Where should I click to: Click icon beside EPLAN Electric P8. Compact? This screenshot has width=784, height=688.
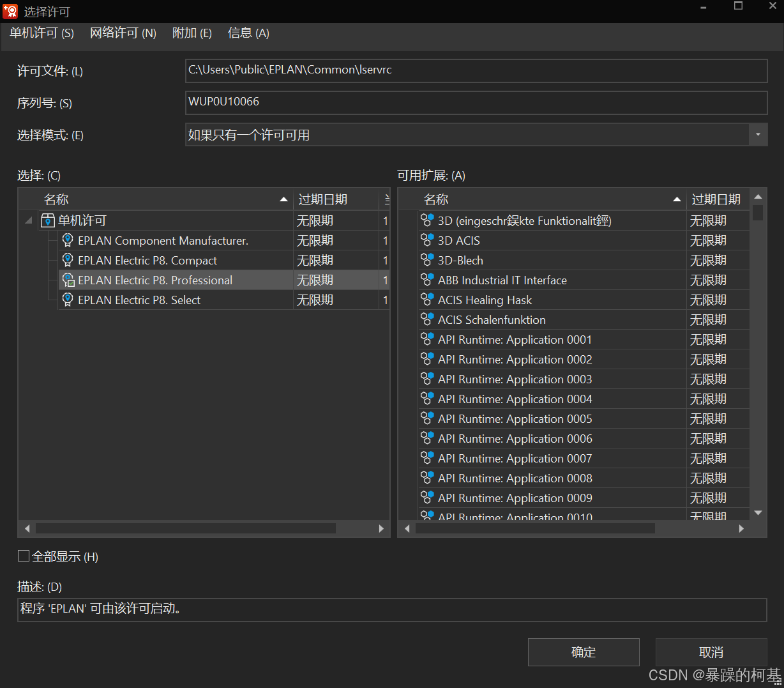pyautogui.click(x=68, y=261)
